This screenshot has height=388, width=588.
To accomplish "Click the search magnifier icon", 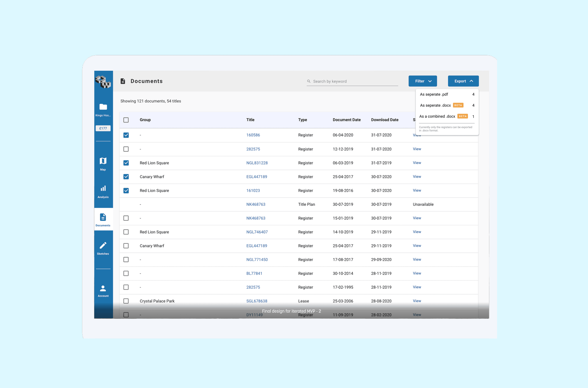I will click(309, 81).
